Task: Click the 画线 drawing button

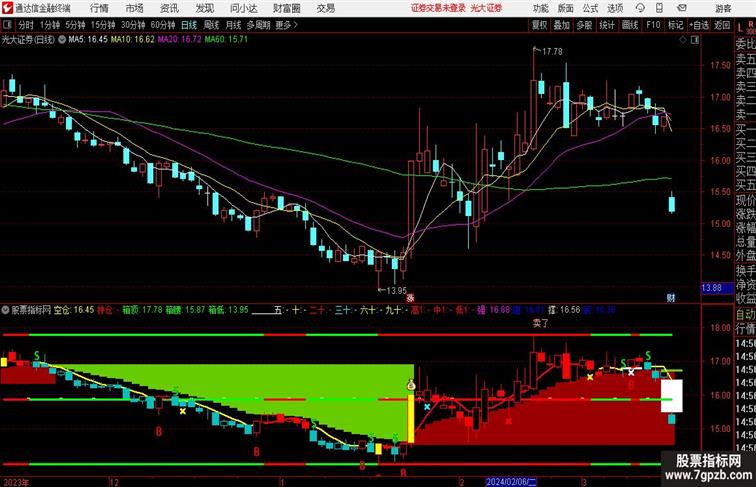Action: coord(630,25)
